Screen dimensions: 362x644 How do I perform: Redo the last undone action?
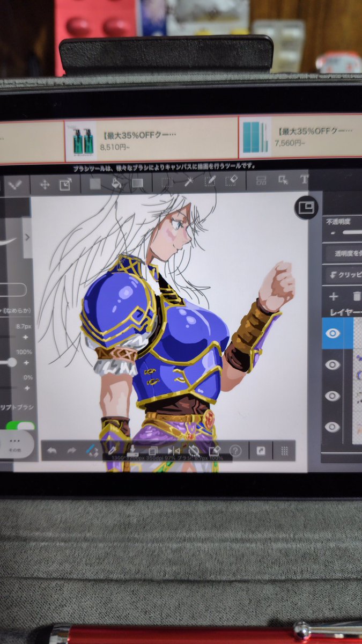point(72,451)
